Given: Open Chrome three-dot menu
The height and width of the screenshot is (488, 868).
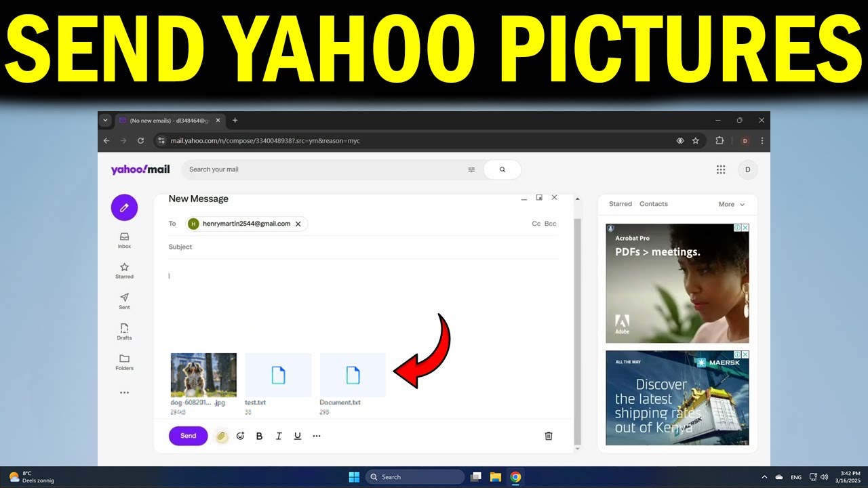Looking at the screenshot, I should click(x=762, y=141).
